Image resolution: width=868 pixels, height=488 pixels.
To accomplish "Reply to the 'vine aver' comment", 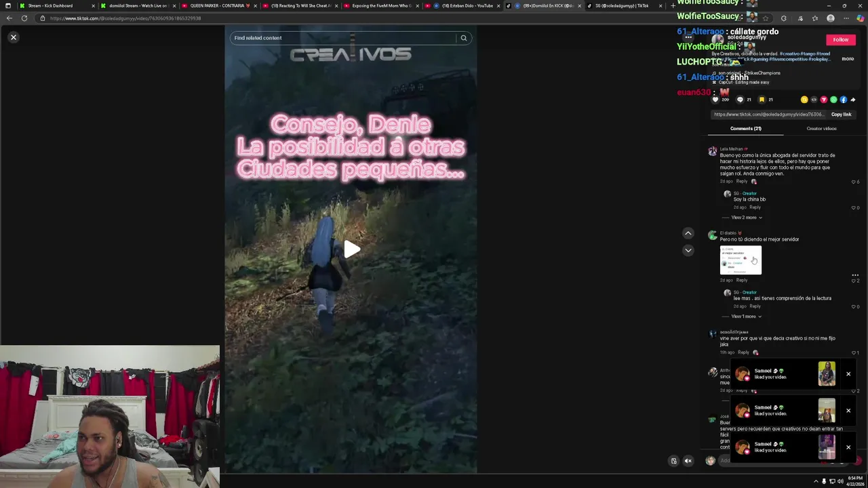I will point(743,352).
